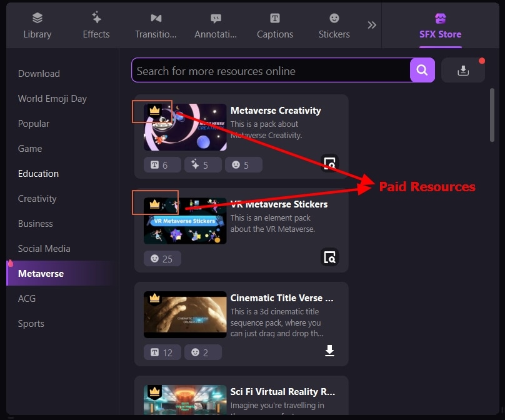Click VR Metaverse Stickers description text
The width and height of the screenshot is (505, 420).
click(272, 223)
